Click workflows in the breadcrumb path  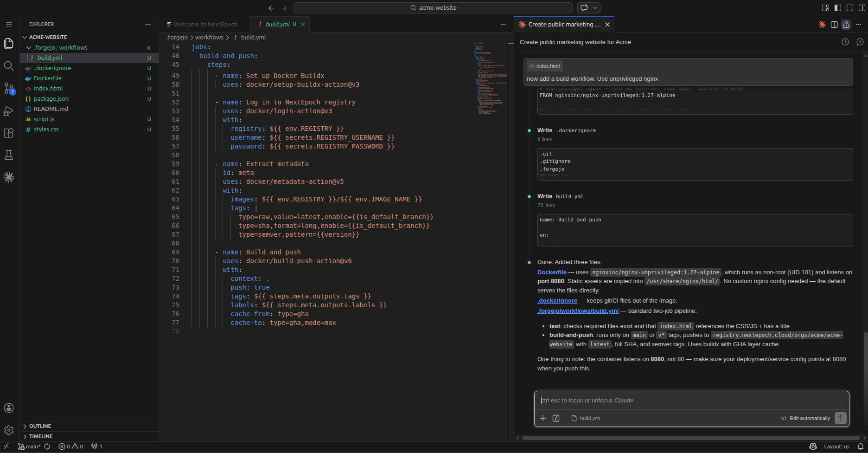209,37
